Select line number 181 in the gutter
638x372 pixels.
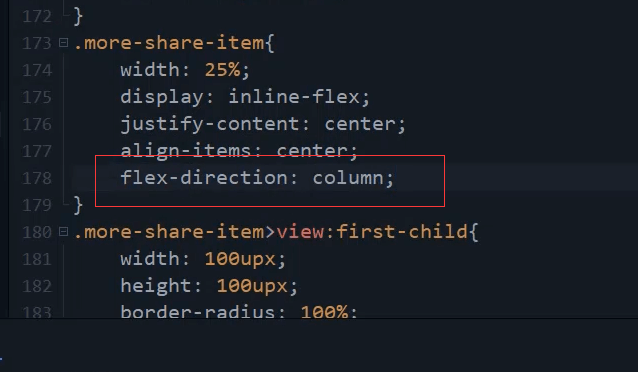point(37,259)
